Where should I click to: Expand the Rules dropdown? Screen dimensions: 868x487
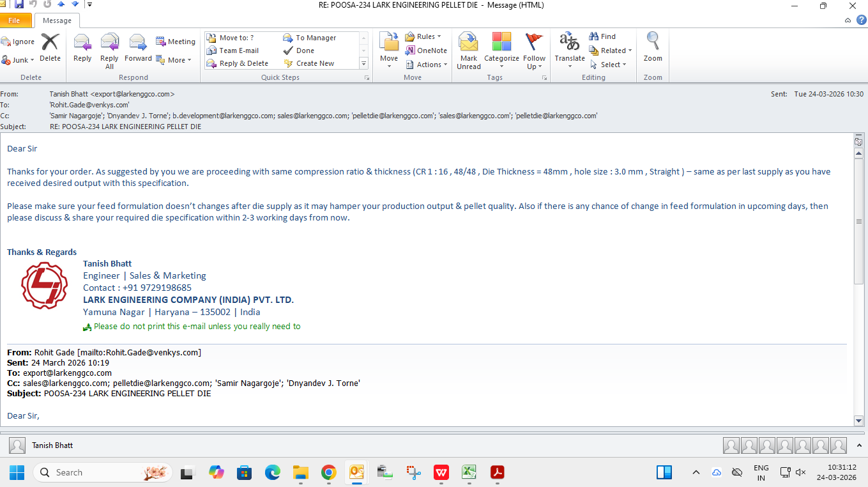pyautogui.click(x=423, y=36)
